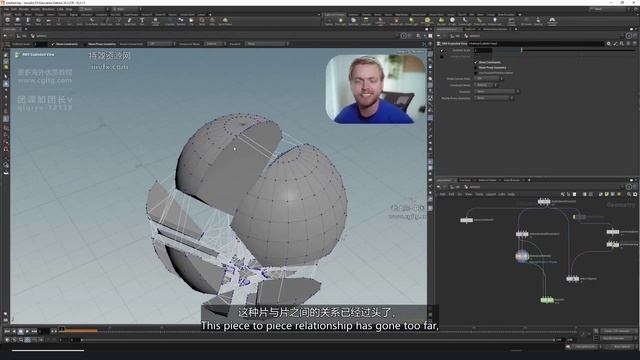Open the Constraint Mode dropdown in parameter pane
The width and height of the screenshot is (640, 360).
[485, 85]
